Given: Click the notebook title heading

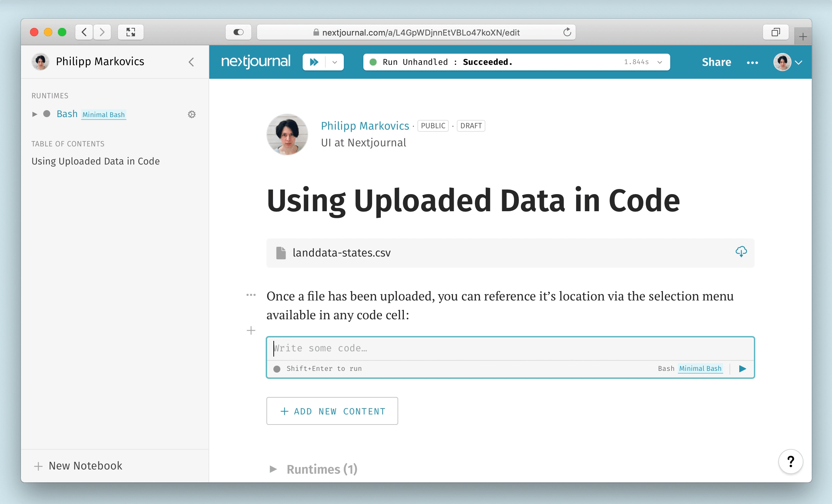Looking at the screenshot, I should pos(473,200).
